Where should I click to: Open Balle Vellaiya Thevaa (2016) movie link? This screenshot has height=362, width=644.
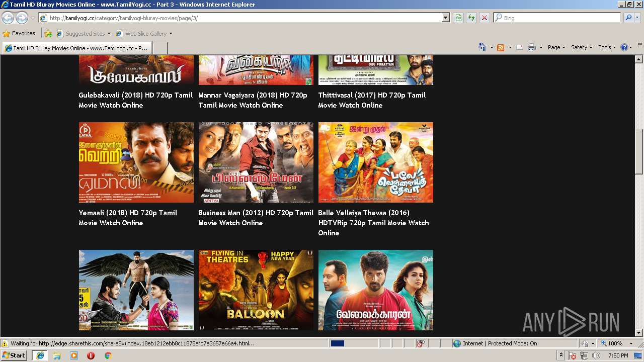[373, 223]
